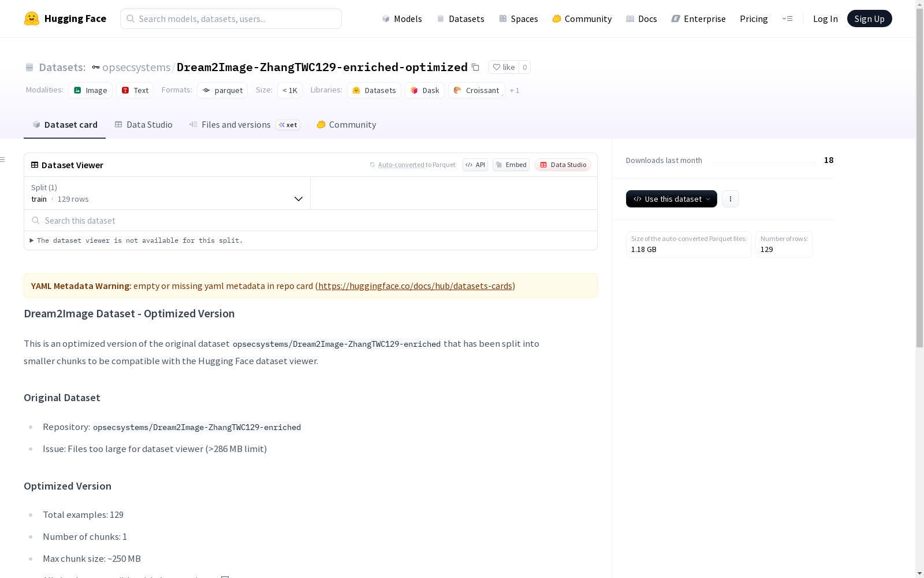Go to Spaces in top navigation

pos(519,18)
